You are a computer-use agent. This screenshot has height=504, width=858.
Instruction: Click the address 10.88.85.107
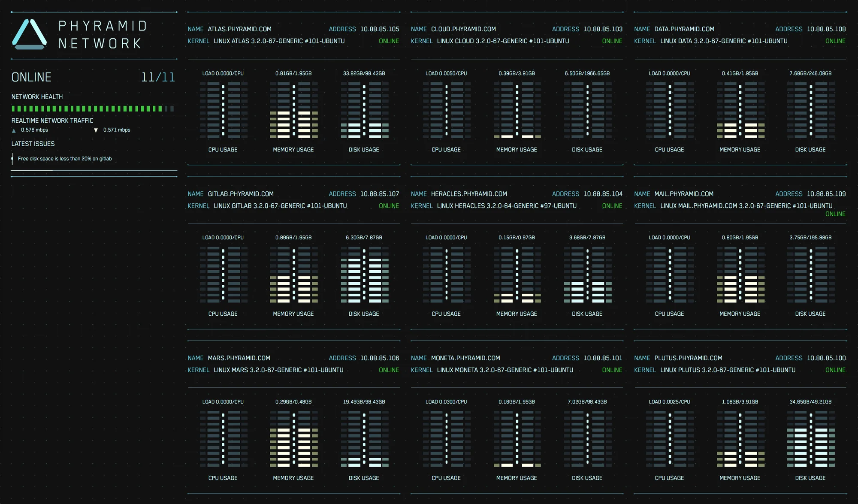pos(380,194)
